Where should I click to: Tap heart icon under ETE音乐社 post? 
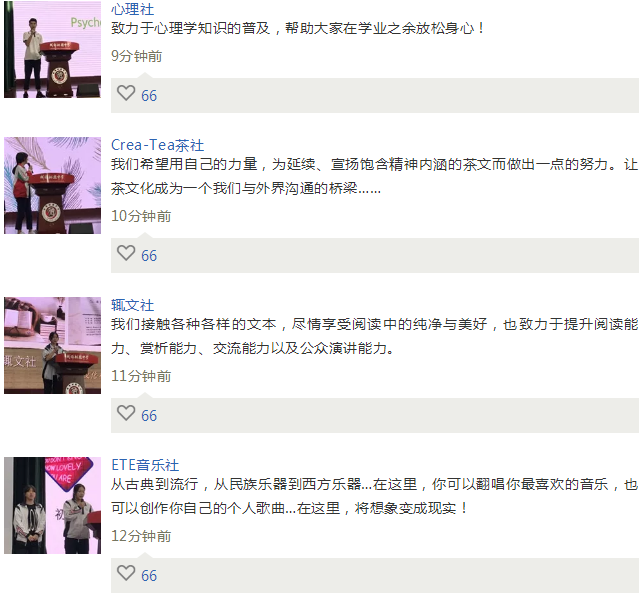[126, 573]
